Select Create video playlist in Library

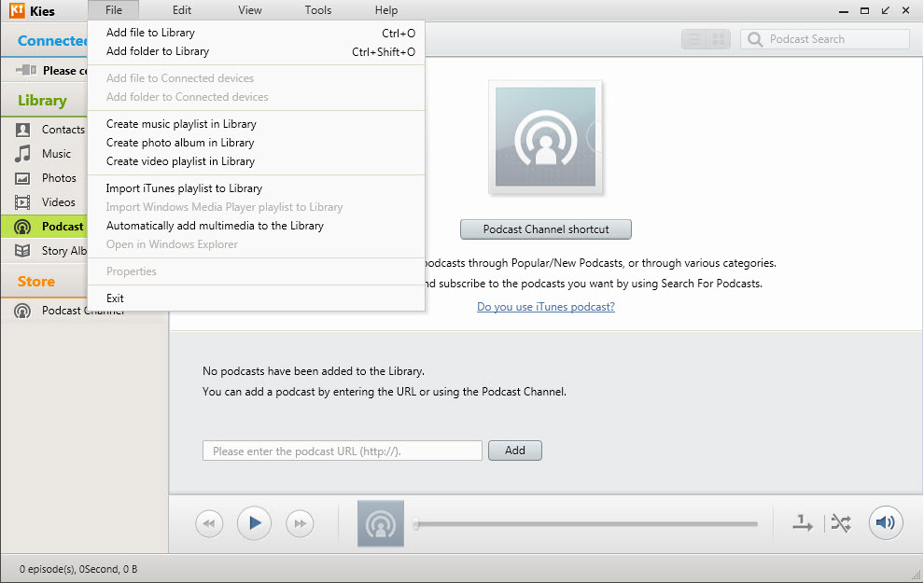257,161
